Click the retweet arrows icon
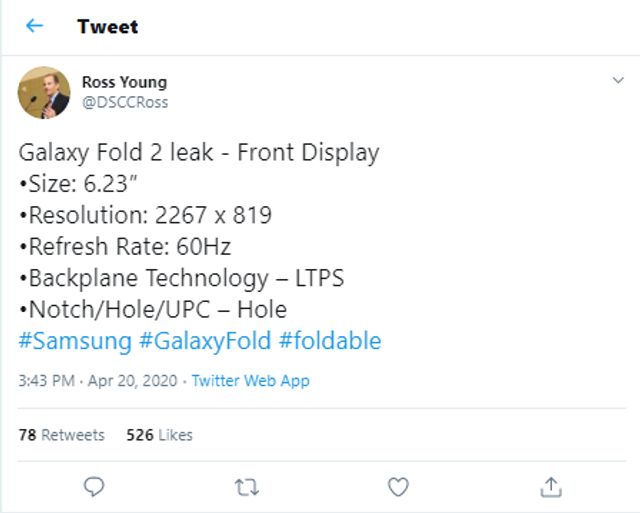This screenshot has height=513, width=640. [246, 486]
